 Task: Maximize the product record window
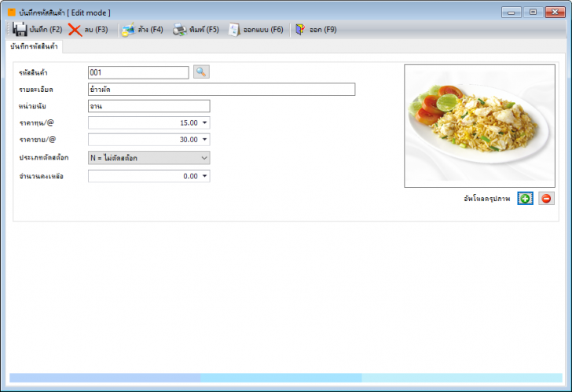pyautogui.click(x=533, y=13)
